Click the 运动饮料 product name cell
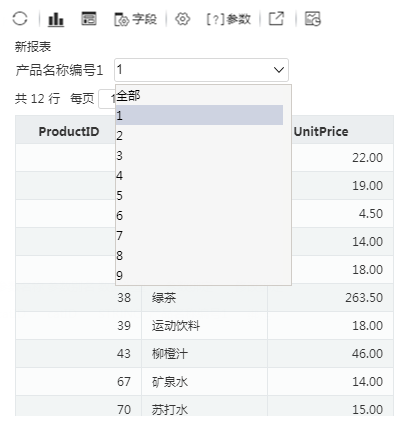 coord(204,326)
